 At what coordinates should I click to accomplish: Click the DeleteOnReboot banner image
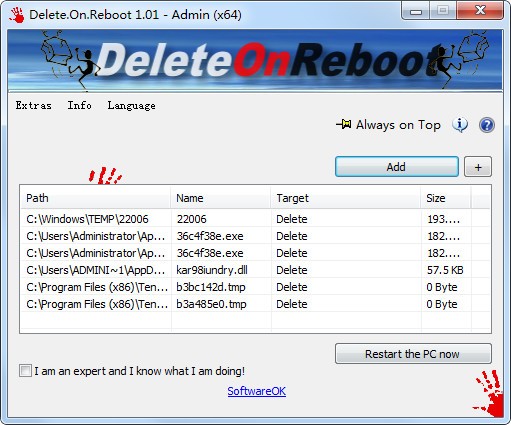tap(255, 60)
